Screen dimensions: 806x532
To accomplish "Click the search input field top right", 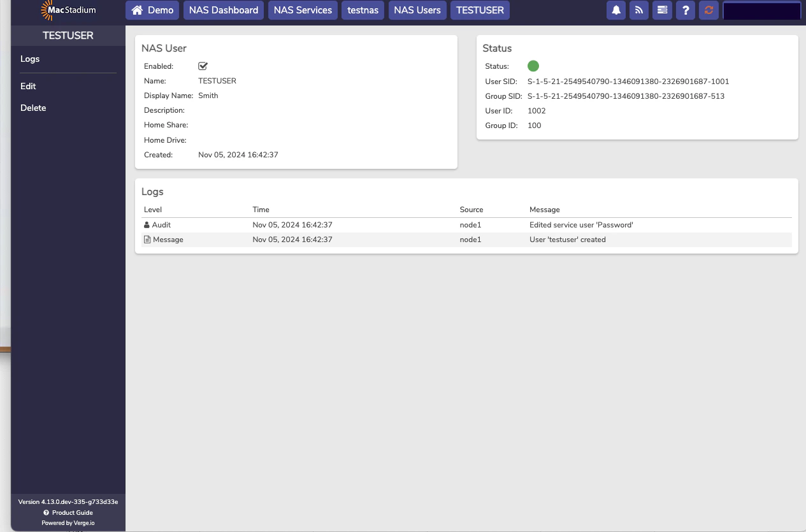I will [x=761, y=10].
